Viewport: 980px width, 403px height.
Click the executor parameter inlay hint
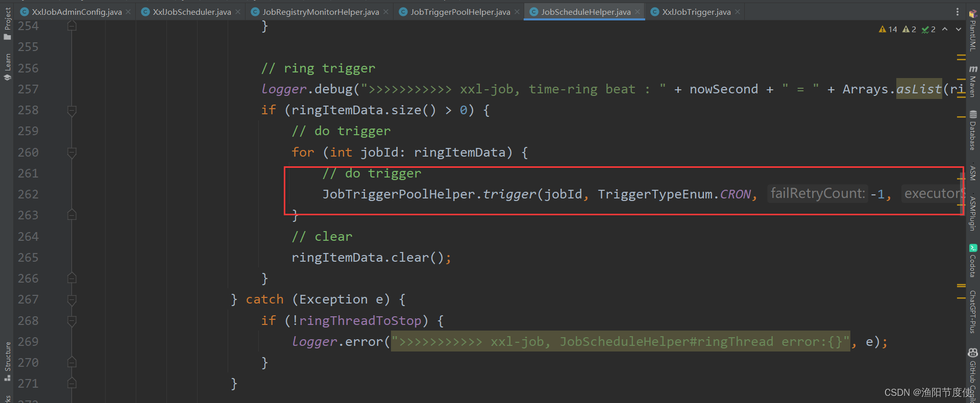[x=933, y=193]
